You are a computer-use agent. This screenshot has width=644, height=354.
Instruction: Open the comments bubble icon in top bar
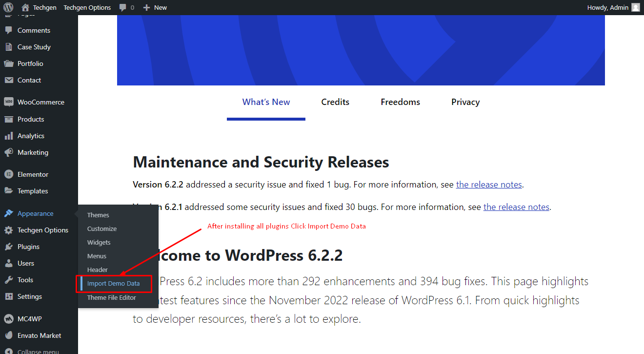[x=123, y=8]
